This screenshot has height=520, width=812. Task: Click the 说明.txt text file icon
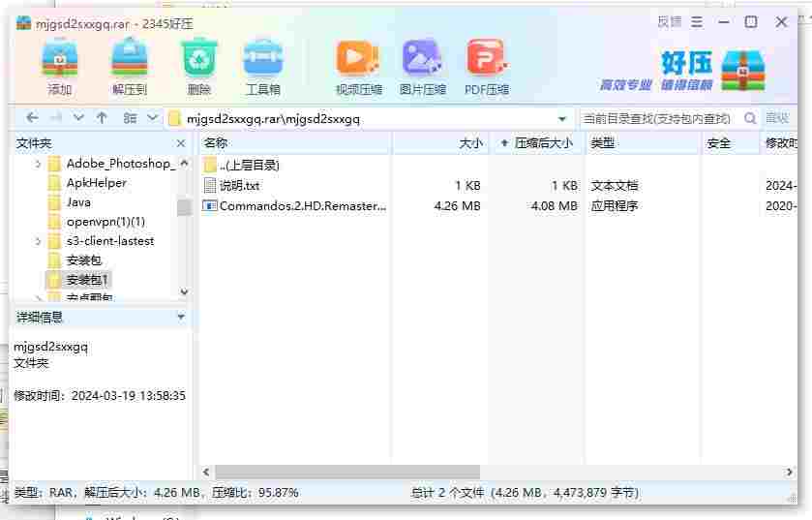209,185
